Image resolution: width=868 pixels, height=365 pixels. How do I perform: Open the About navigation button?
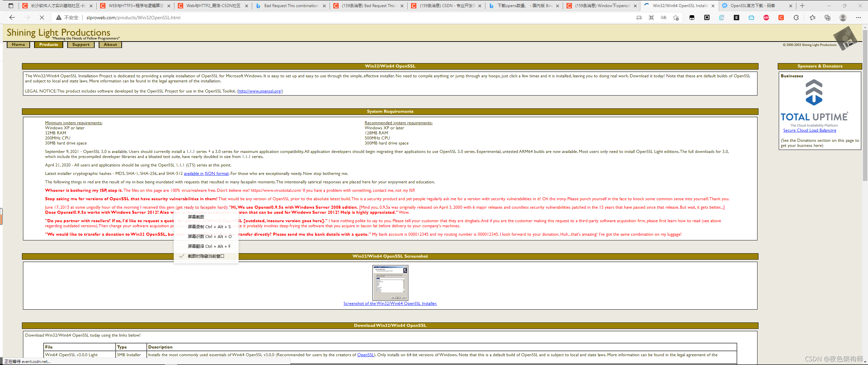click(x=110, y=45)
